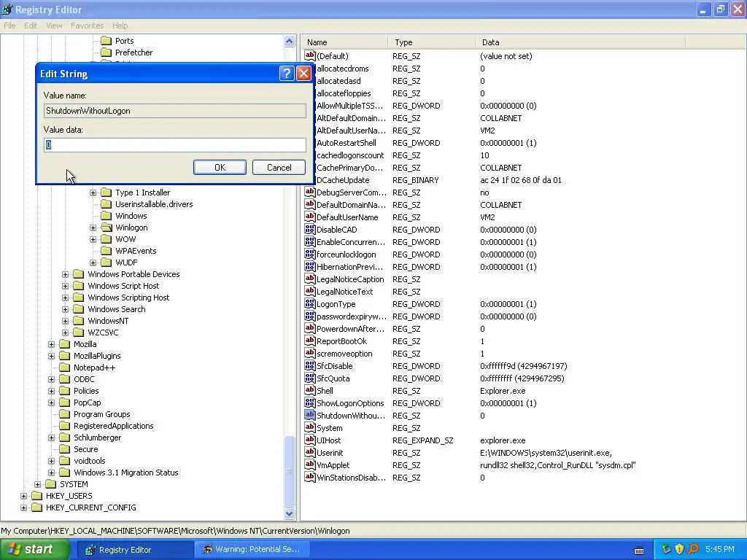Click the ShutdownWithoutLogon value icon
This screenshot has width=747, height=560.
coord(309,415)
